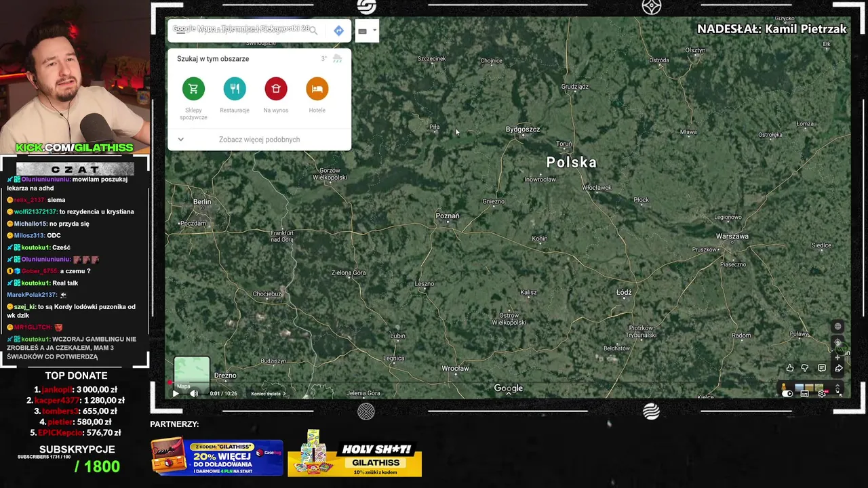
Task: Click the first blue imagery thumbnail
Action: [x=799, y=387]
